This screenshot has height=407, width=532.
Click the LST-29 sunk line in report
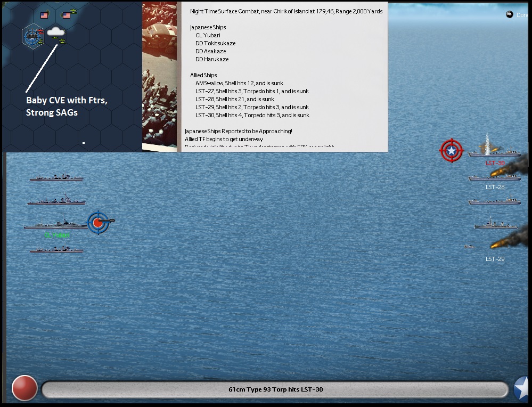tap(252, 107)
